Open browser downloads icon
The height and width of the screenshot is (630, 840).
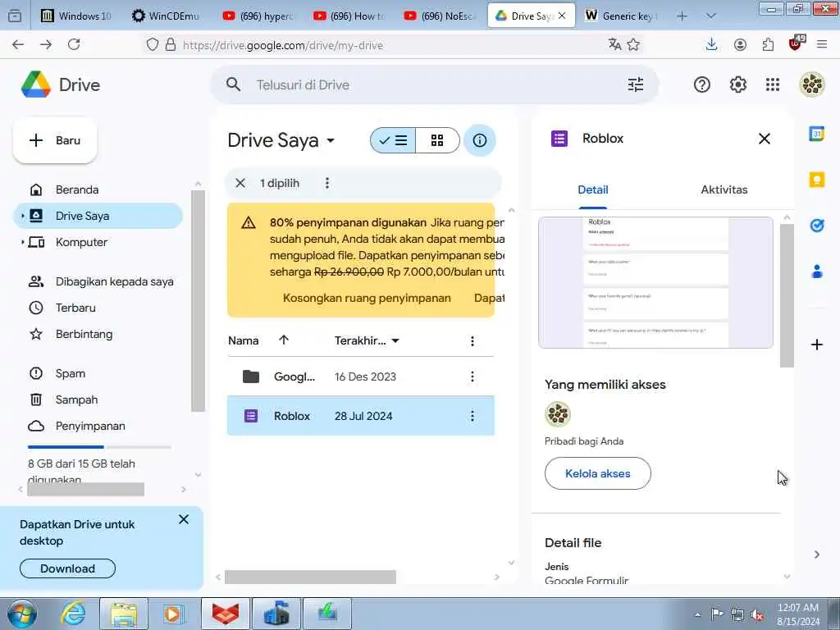click(711, 44)
